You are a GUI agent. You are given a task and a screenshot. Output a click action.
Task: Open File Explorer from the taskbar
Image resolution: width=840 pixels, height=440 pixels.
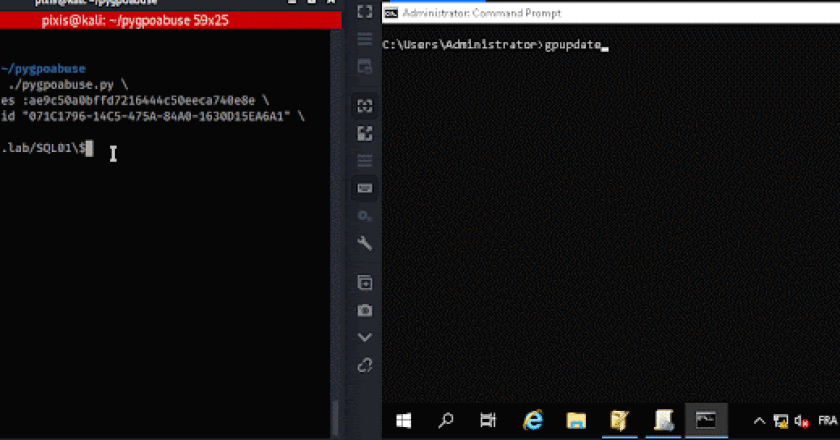[x=576, y=420]
